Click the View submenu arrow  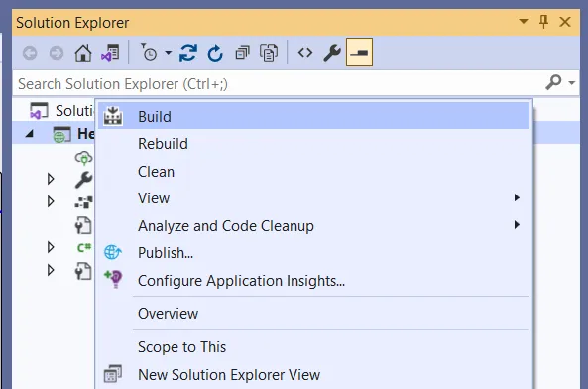coord(517,197)
